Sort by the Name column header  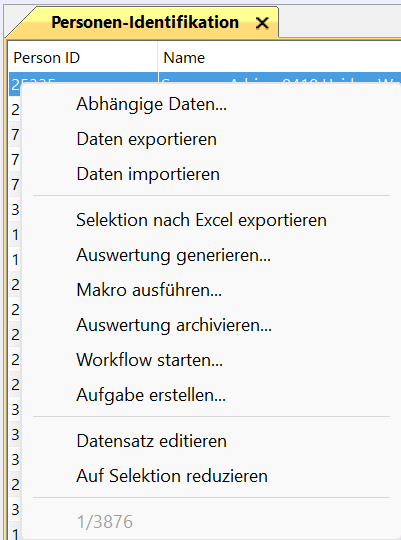click(x=279, y=58)
